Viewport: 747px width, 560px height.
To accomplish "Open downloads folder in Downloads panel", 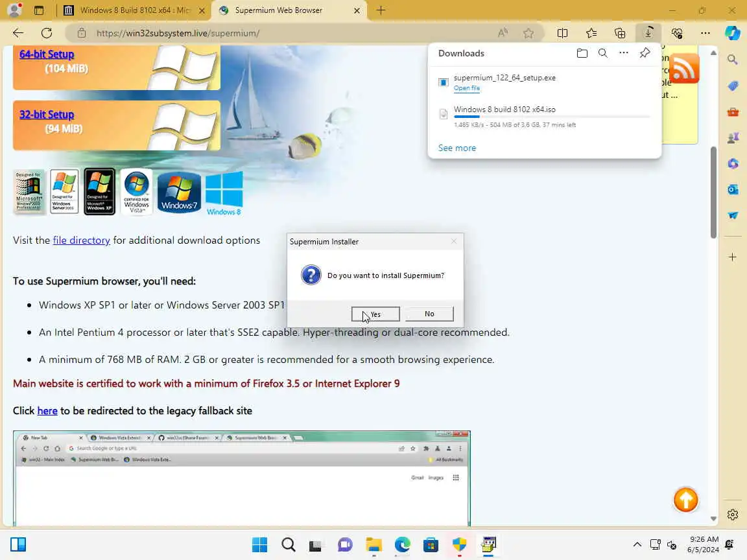I will (582, 53).
